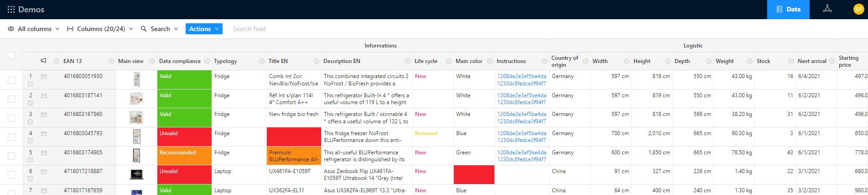Viewport: 868px width, 195px height.
Task: Click the Demos title in header
Action: click(31, 10)
